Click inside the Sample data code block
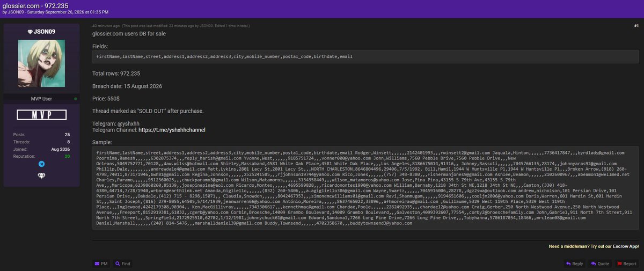The width and height of the screenshot is (644, 271). [x=365, y=187]
